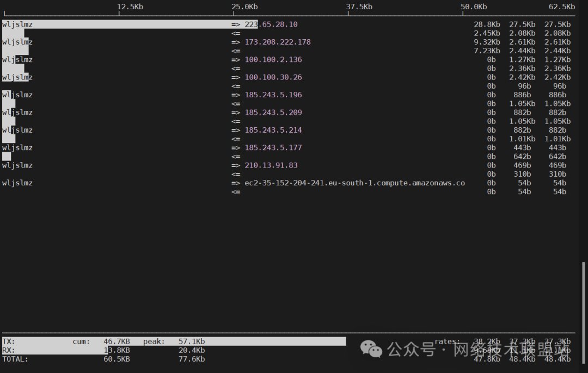Click the => arrow for 185.243.5.177
Viewport: 588px width, 373px height.
tap(236, 147)
